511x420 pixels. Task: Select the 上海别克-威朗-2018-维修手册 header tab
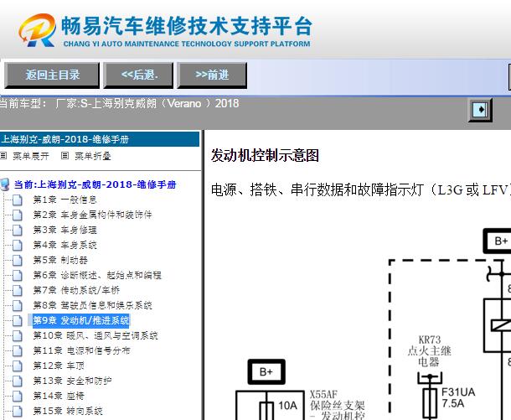pos(100,139)
